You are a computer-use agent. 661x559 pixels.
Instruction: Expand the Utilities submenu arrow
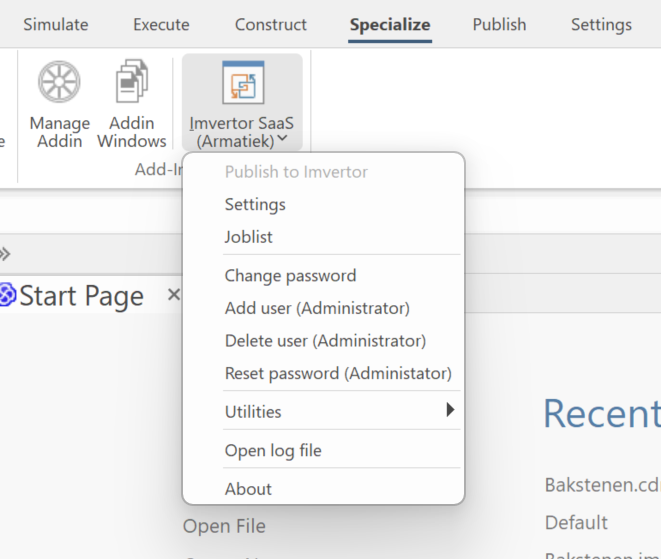tap(450, 410)
